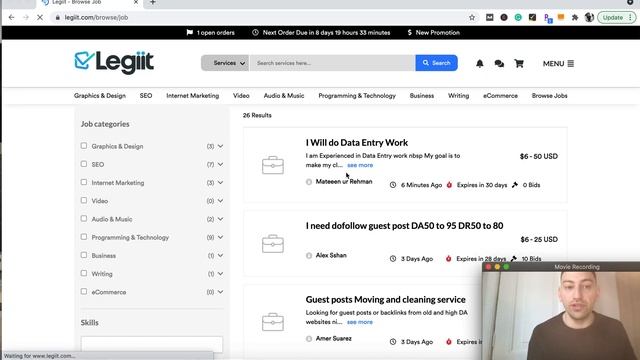Screen dimensions: 640x360
Task: Click the flag icon for open orders
Action: (x=190, y=32)
